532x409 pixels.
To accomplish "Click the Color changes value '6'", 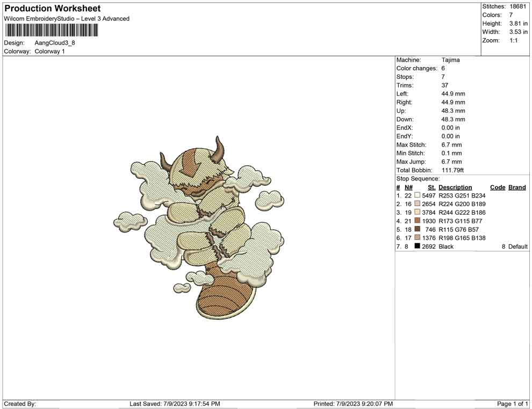I will coord(443,69).
